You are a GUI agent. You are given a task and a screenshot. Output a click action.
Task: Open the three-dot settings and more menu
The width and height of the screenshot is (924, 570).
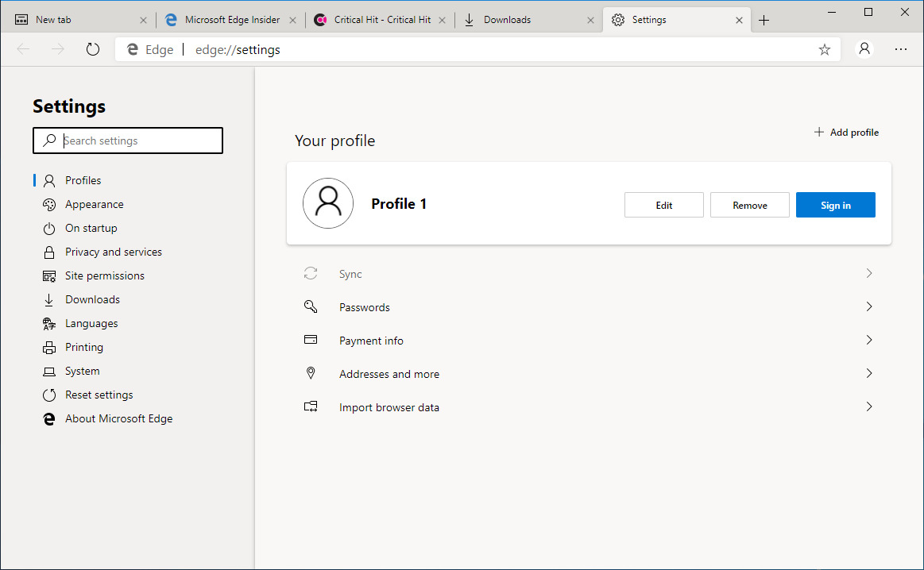pos(901,49)
